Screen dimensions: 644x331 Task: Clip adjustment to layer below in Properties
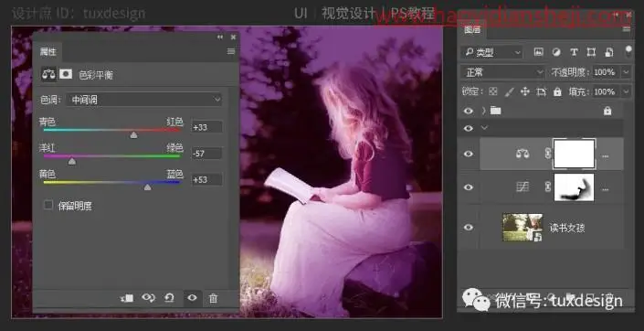127,298
